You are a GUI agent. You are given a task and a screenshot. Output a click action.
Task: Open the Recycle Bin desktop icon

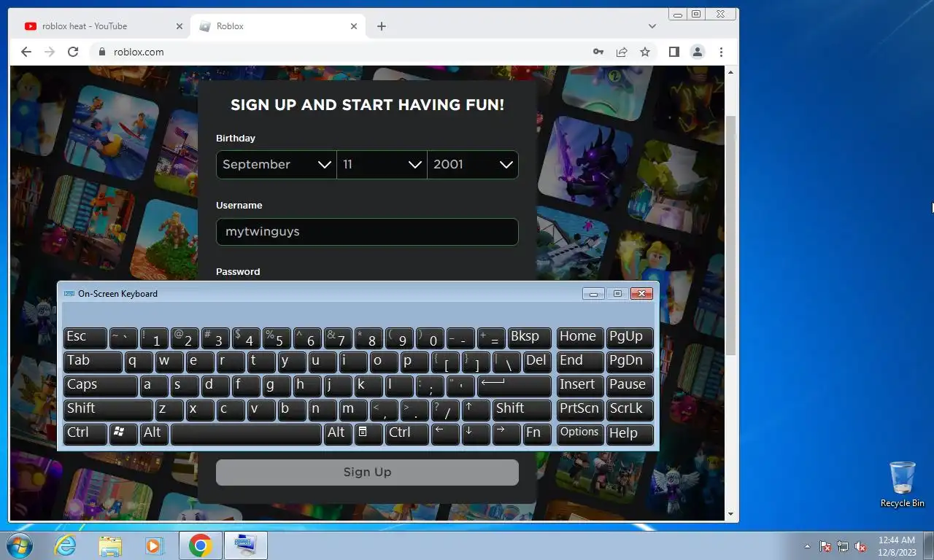903,484
